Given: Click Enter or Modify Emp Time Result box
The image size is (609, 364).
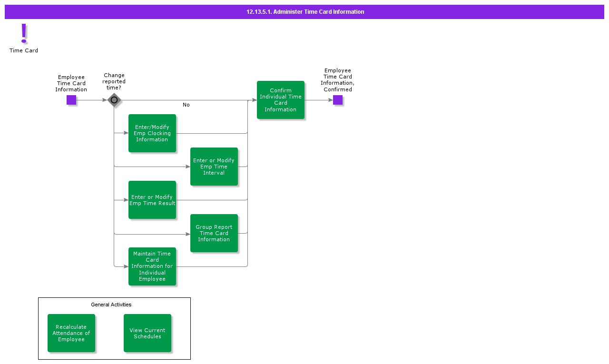Looking at the screenshot, I should (152, 200).
